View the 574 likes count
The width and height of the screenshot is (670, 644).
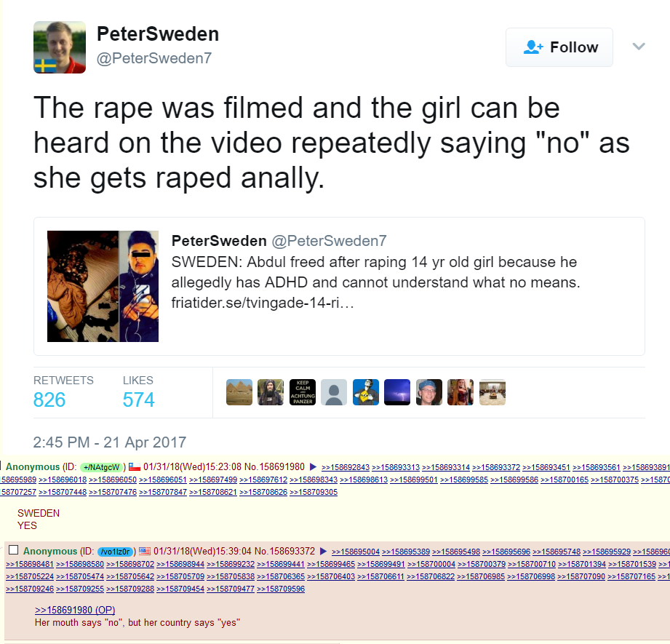coord(138,400)
